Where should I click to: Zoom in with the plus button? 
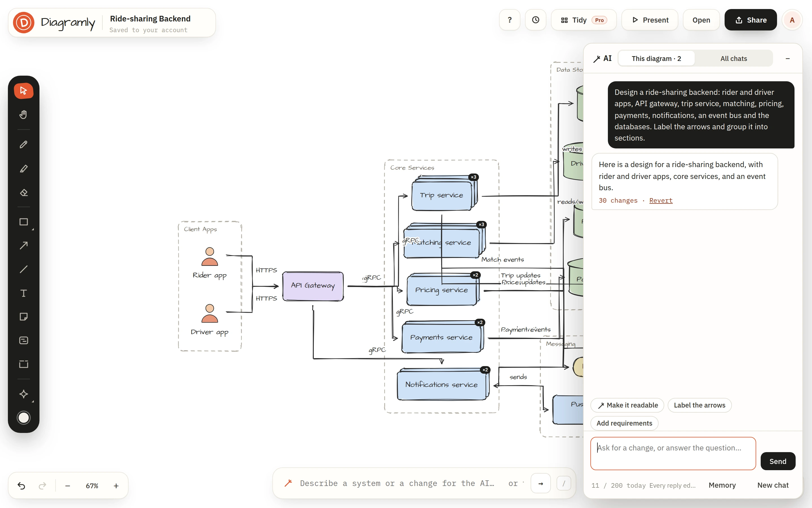click(116, 485)
